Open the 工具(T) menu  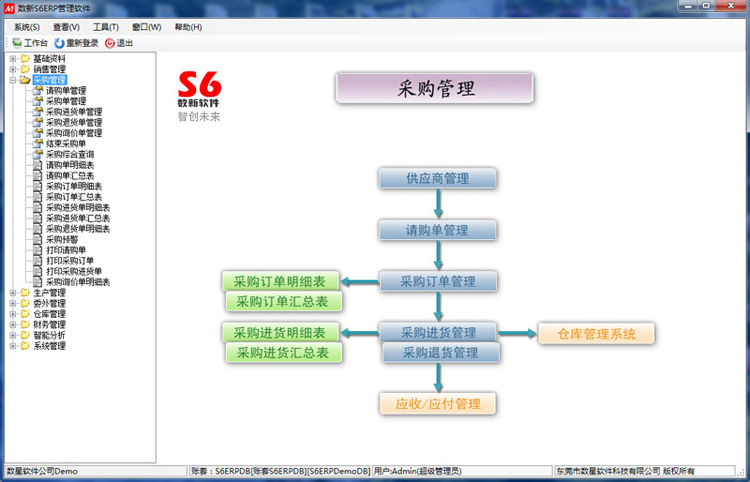pyautogui.click(x=106, y=27)
